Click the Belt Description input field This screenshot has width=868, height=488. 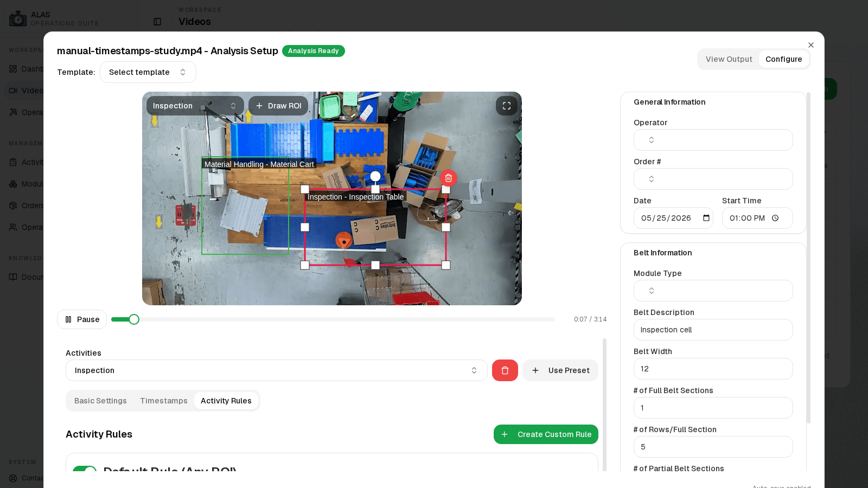point(713,330)
